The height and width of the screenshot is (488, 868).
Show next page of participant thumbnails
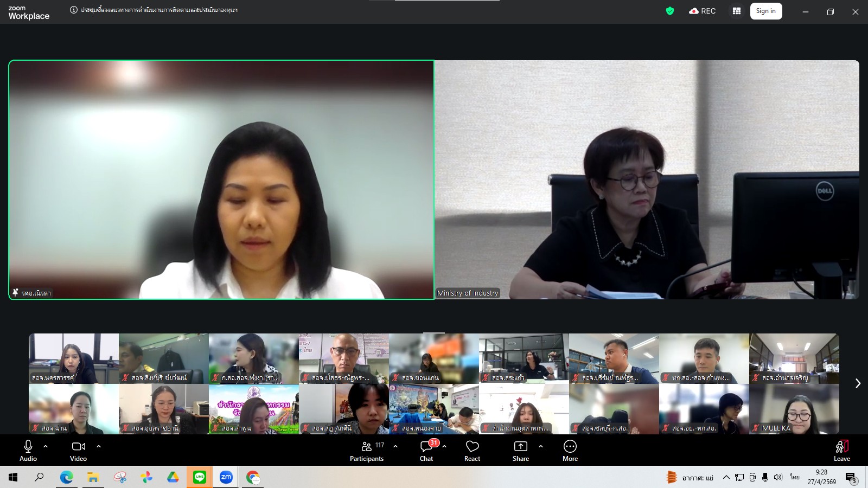click(x=858, y=383)
